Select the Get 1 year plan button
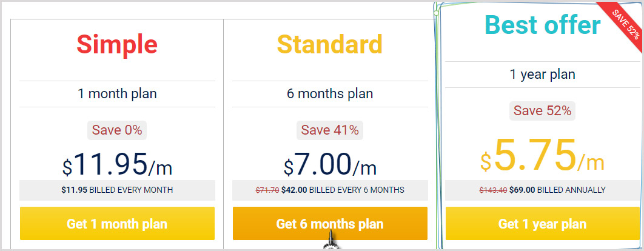 pyautogui.click(x=543, y=224)
